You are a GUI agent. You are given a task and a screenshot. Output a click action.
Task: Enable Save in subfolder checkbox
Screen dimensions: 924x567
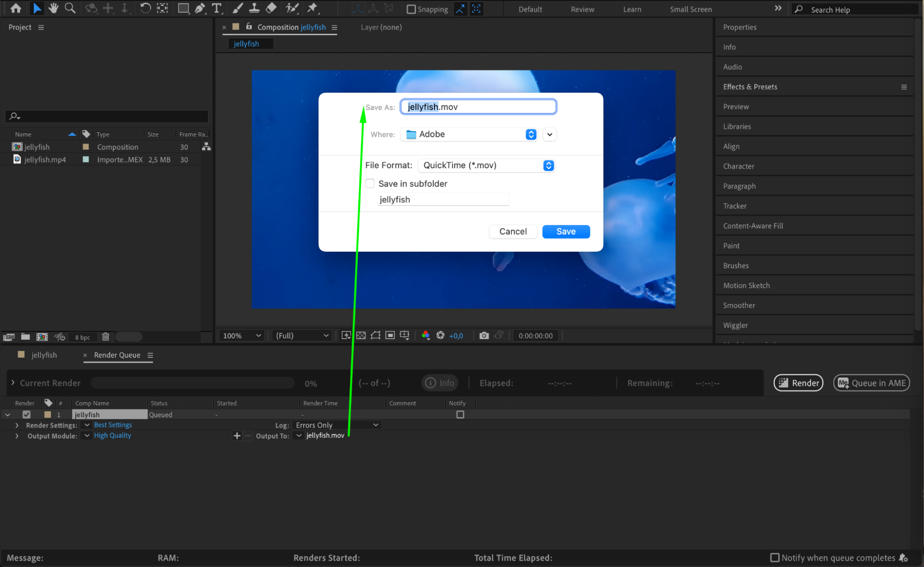370,183
